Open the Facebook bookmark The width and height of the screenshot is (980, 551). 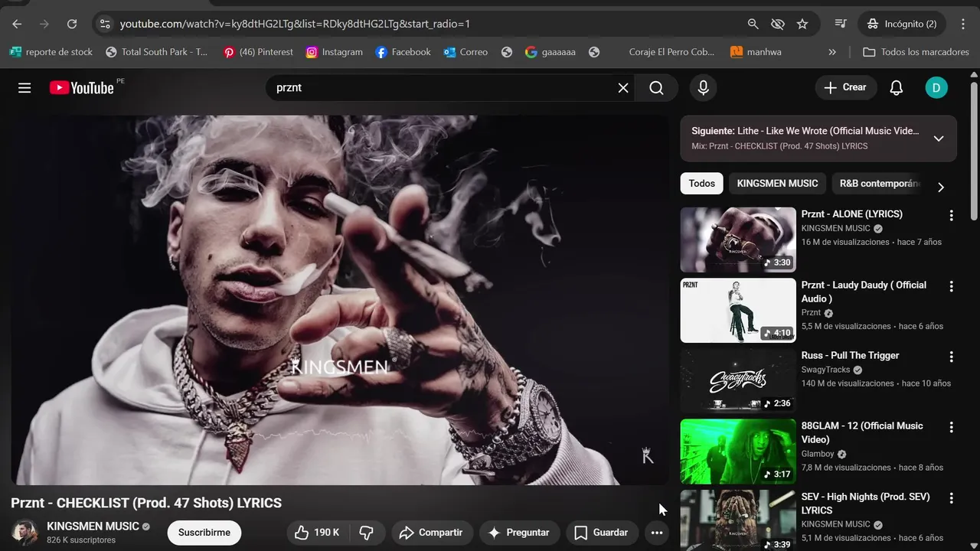pyautogui.click(x=403, y=52)
